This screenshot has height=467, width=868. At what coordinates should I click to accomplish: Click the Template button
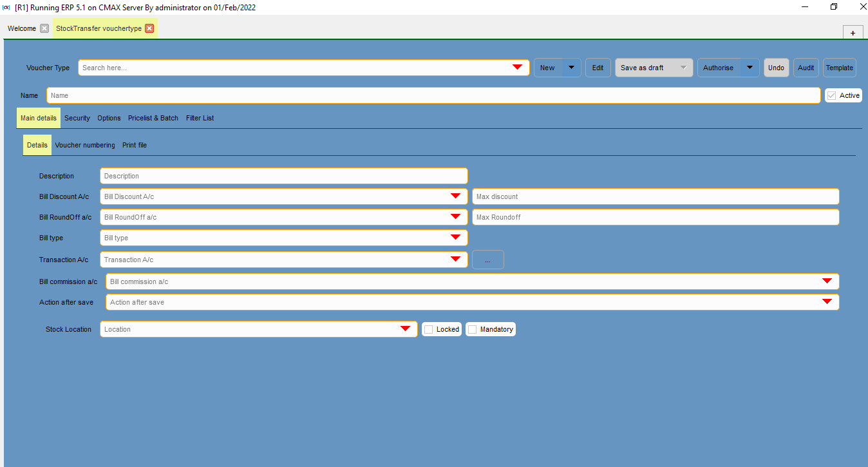pos(839,67)
